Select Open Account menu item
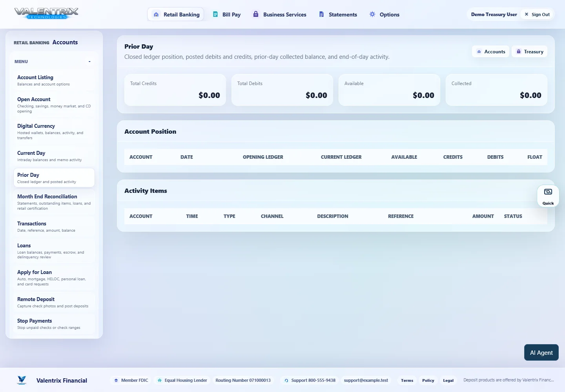The height and width of the screenshot is (392, 565). [x=54, y=105]
